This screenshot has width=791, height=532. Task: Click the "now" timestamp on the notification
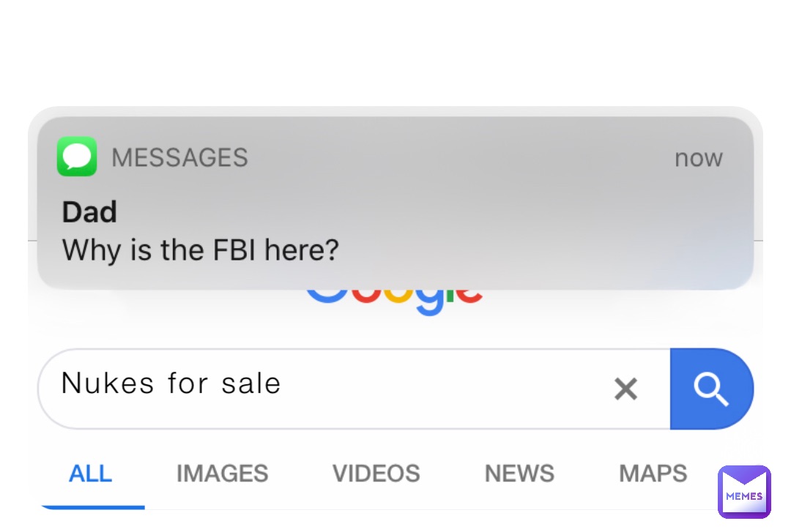[698, 158]
